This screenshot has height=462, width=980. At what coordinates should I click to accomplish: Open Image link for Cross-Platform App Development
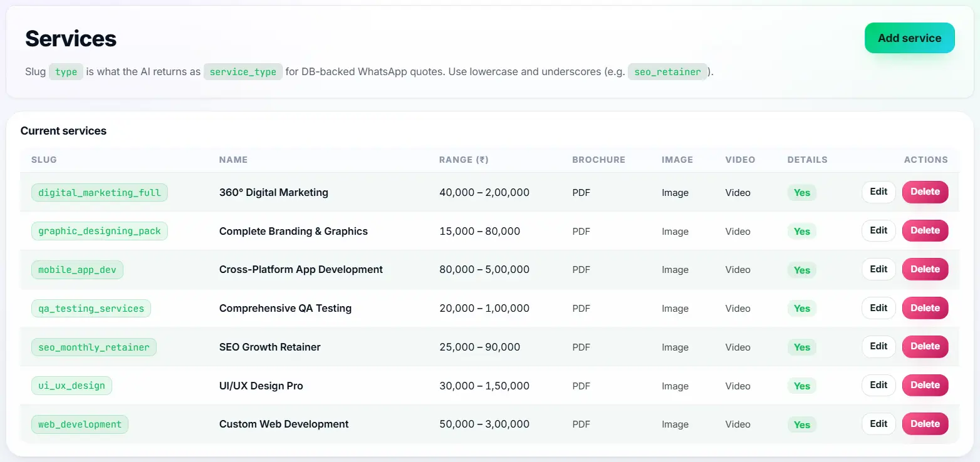tap(675, 270)
